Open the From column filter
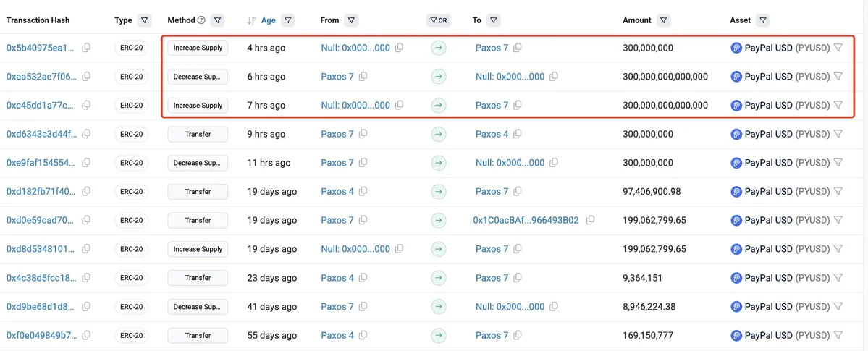 [x=351, y=20]
